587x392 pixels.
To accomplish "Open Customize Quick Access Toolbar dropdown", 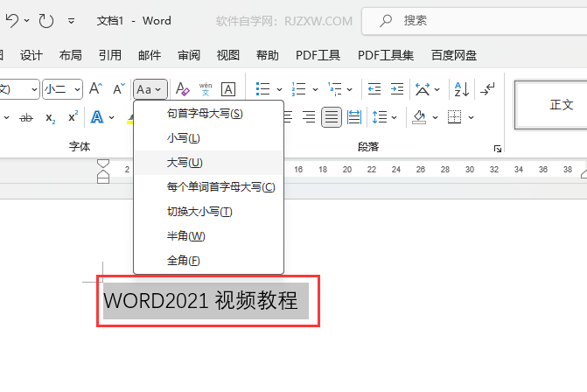I will pos(71,21).
